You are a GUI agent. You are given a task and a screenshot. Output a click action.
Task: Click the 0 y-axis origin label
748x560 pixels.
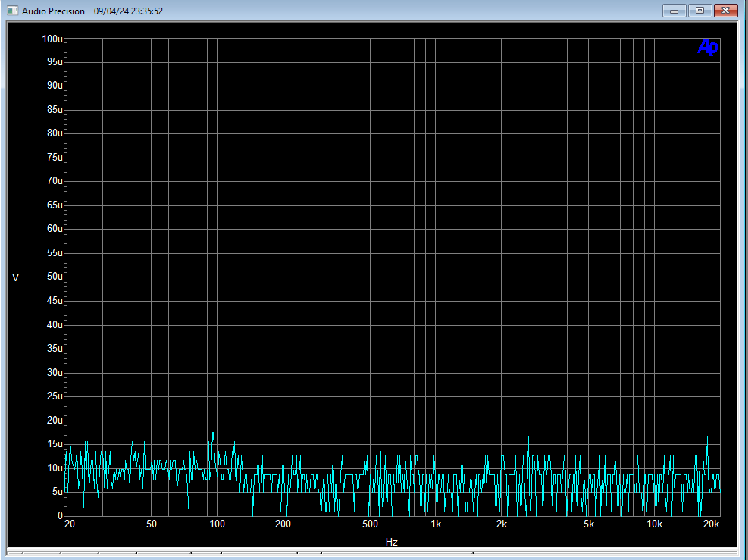coord(60,515)
